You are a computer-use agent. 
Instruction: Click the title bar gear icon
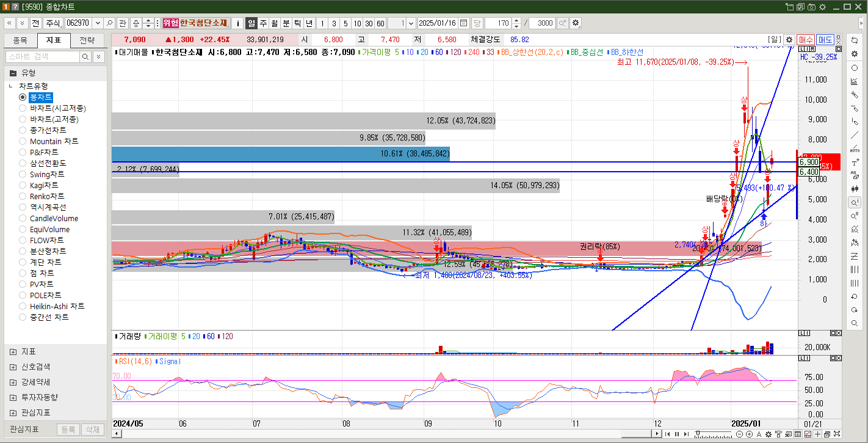tap(822, 7)
